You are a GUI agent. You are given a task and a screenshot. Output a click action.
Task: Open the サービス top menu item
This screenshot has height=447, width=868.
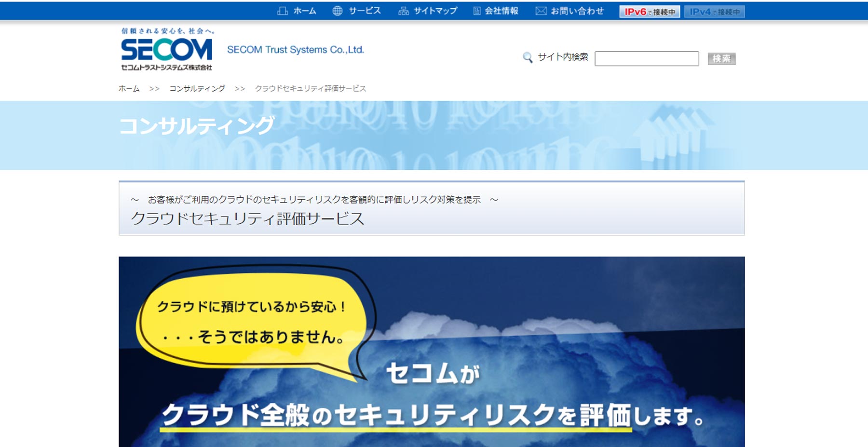[365, 11]
